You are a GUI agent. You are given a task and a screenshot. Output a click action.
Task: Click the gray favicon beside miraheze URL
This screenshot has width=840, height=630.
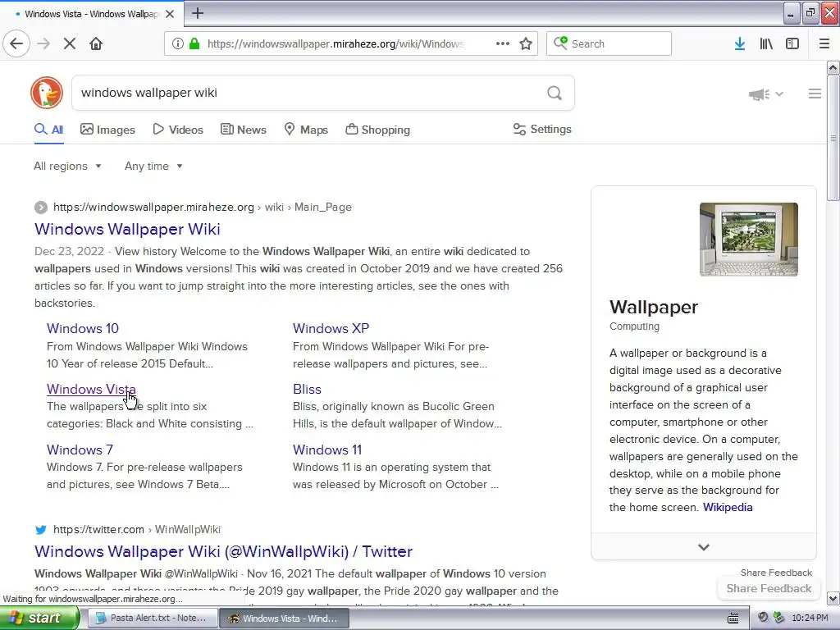41,208
